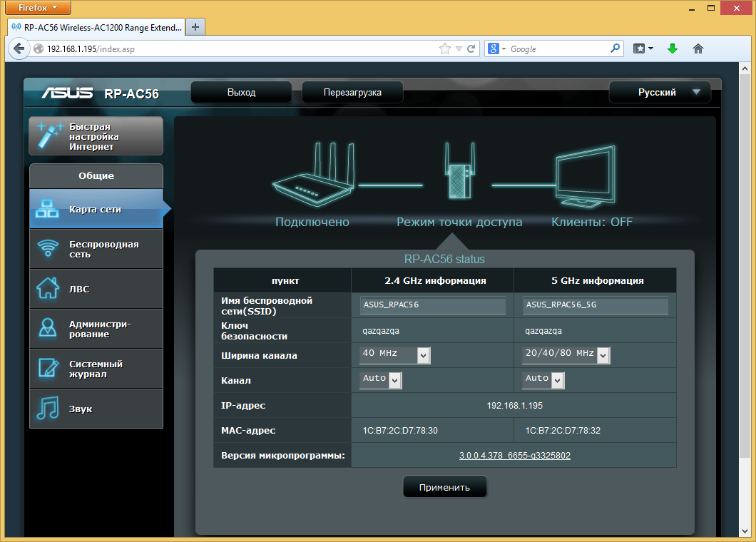Go to Firefox home page icon

(698, 48)
